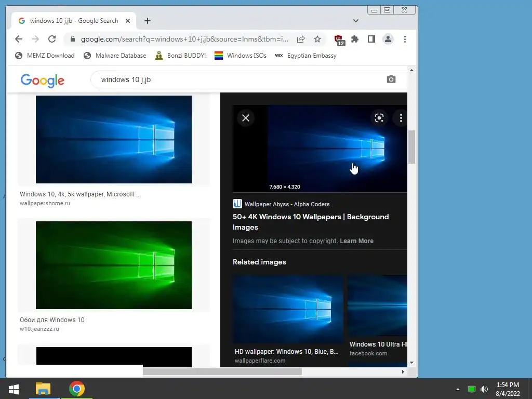Open File Explorer from the taskbar
This screenshot has width=532, height=399.
click(43, 389)
